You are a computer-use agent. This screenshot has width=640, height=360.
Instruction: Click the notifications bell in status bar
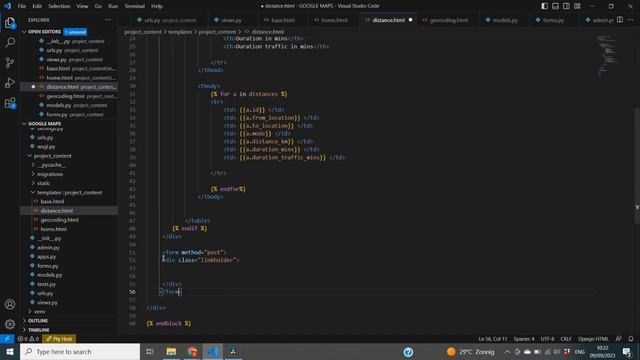(631, 339)
